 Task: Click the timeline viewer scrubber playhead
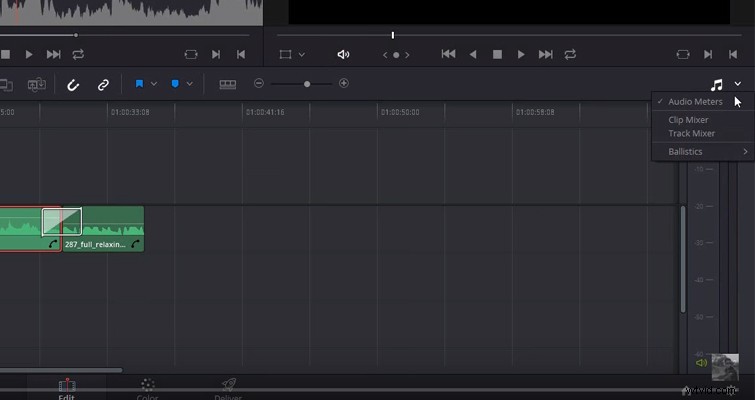pyautogui.click(x=393, y=35)
